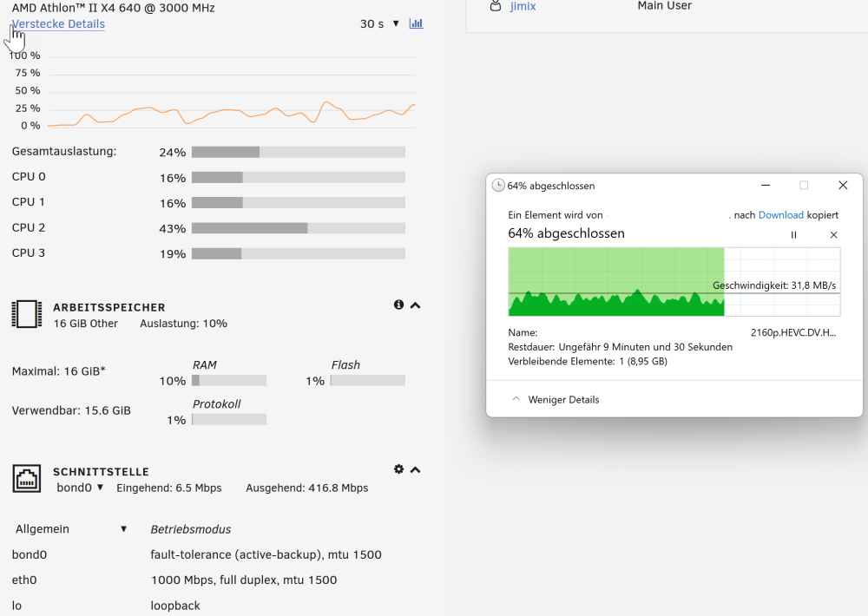
Task: Click the CPU 3 usage bar
Action: 299,253
